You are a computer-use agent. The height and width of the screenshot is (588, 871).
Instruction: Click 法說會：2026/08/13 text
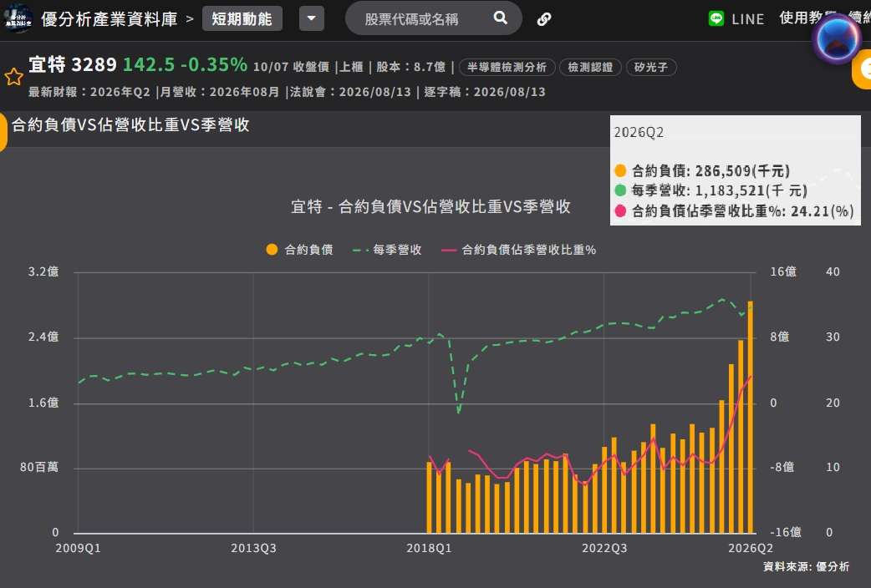(x=350, y=92)
